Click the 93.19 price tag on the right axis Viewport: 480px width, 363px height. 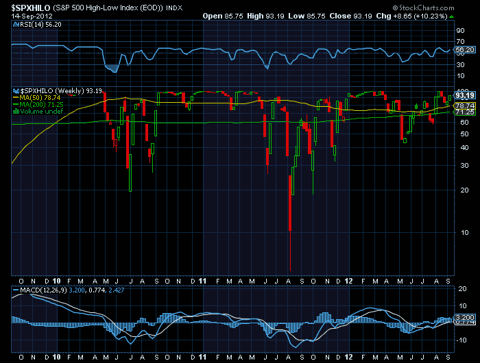[465, 96]
